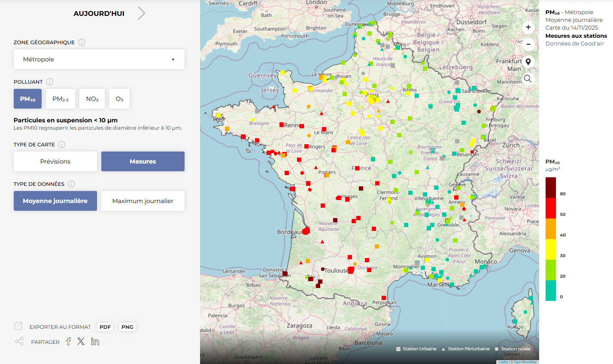Click the map location pin icon

click(x=528, y=62)
